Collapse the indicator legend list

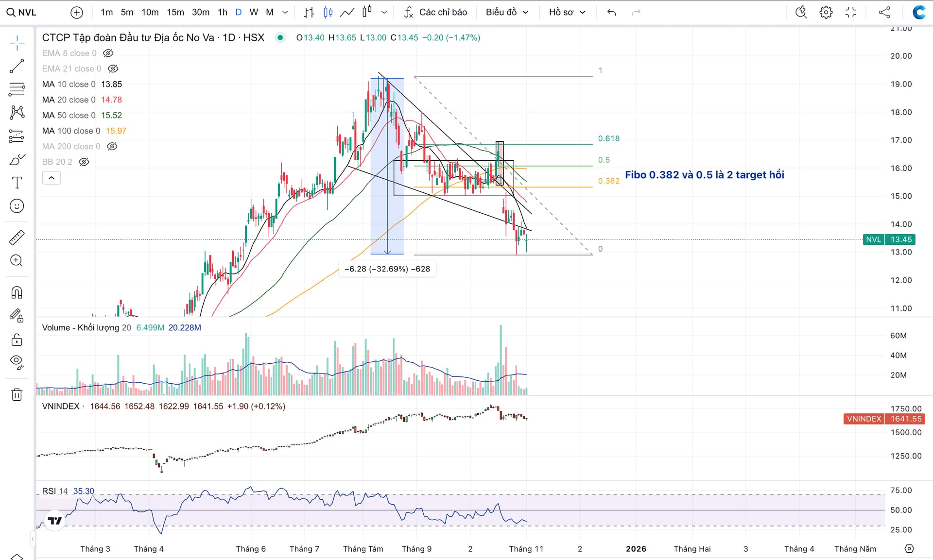52,178
